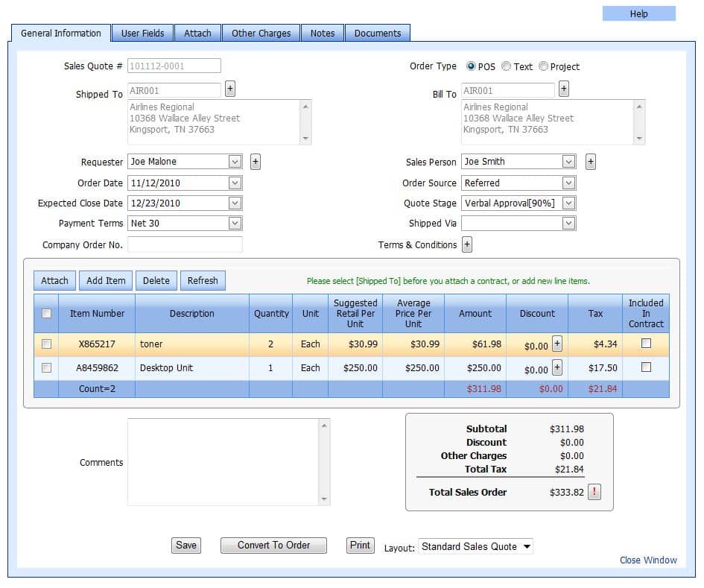
Task: Check the row checkbox for item A8459862
Action: 46,368
